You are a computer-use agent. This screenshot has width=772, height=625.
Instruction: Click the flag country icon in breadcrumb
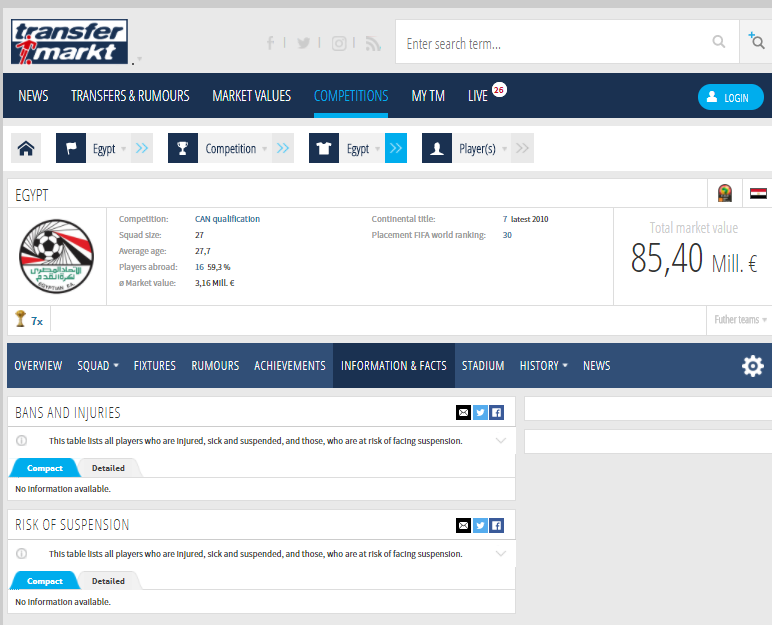pos(71,148)
